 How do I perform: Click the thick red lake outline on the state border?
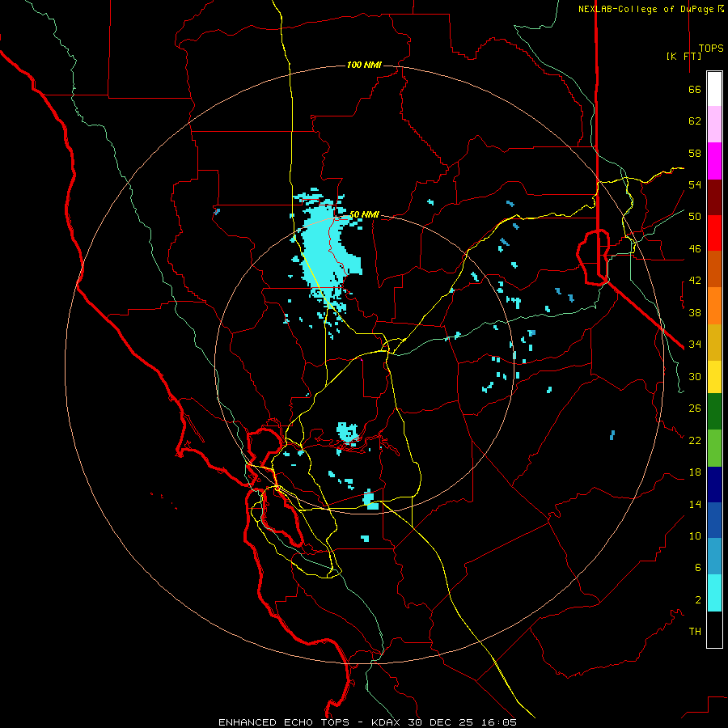tap(593, 256)
